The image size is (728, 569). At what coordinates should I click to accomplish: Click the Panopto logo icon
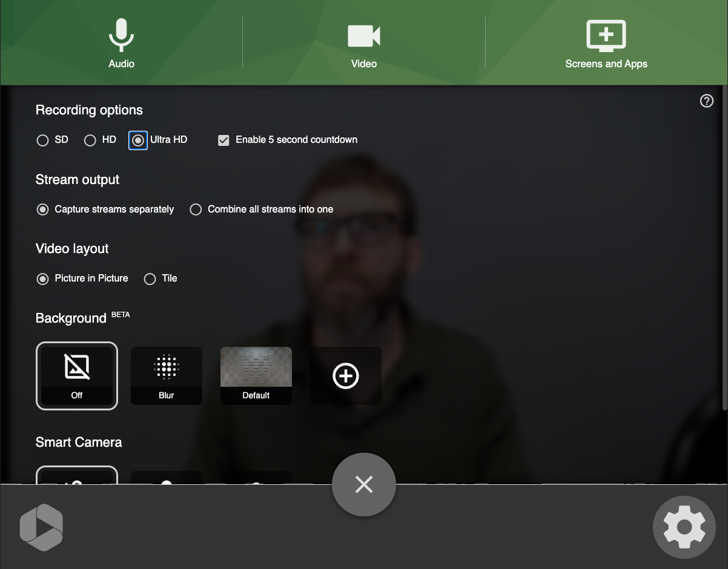tap(41, 527)
